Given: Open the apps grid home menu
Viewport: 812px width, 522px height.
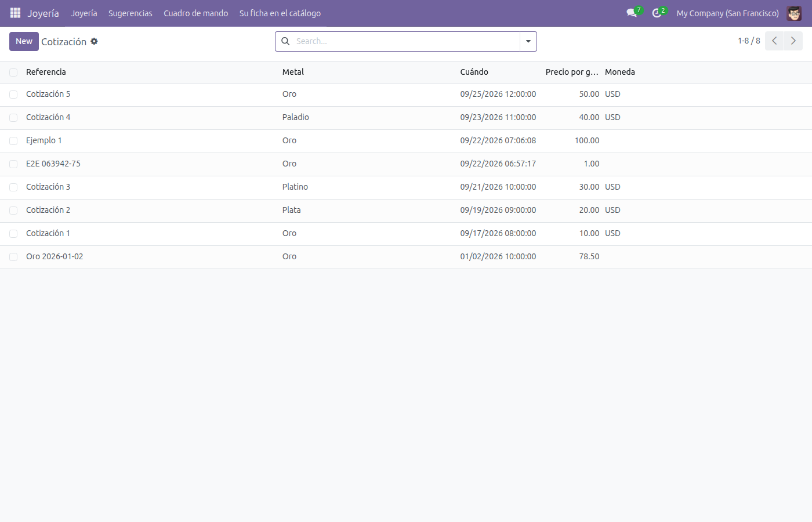Looking at the screenshot, I should pos(15,13).
